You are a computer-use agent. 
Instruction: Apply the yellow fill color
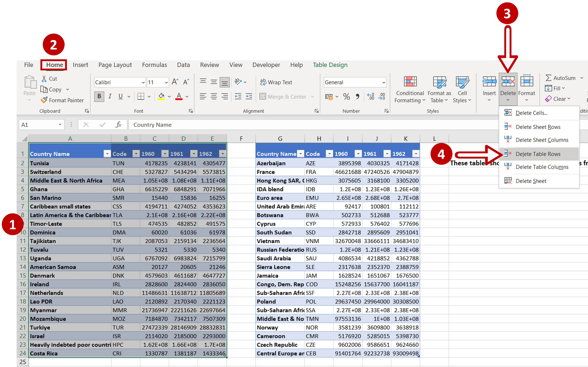click(161, 96)
